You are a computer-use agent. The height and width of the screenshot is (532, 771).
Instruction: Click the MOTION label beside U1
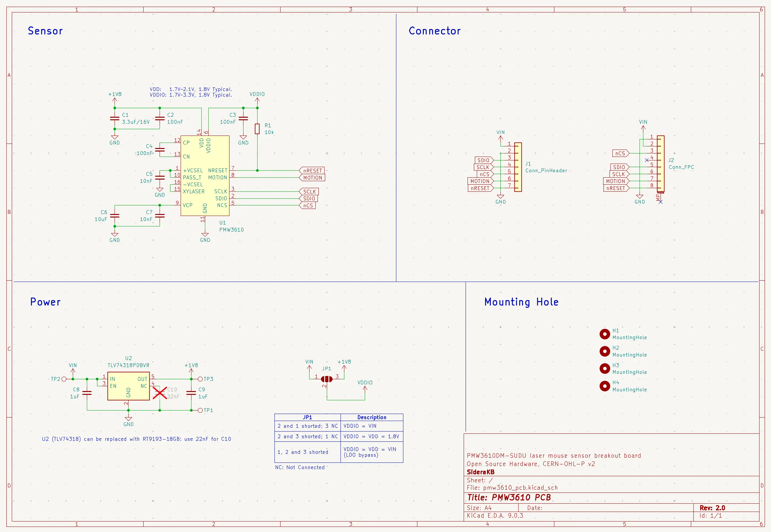[x=312, y=178]
